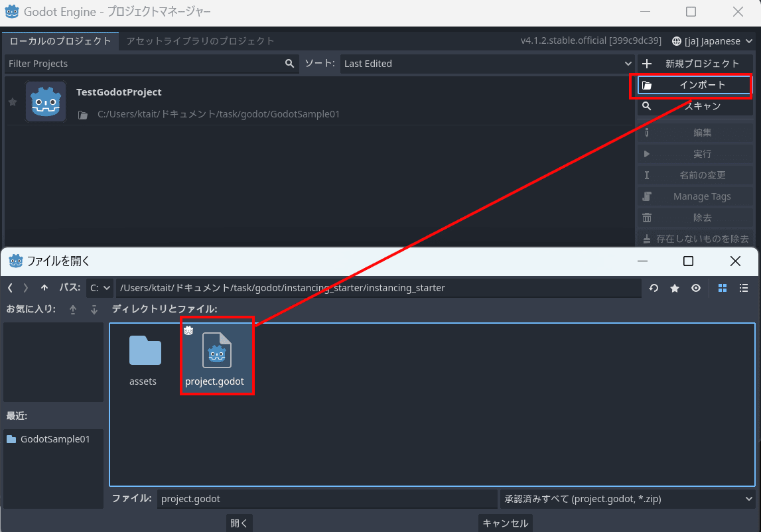
Task: Toggle favorite star for TestGodotProject
Action: point(13,102)
